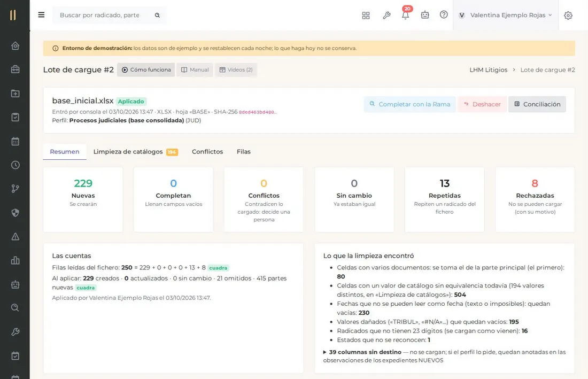The height and width of the screenshot is (379, 588).
Task: Open the settings gear icon in header
Action: pos(568,16)
